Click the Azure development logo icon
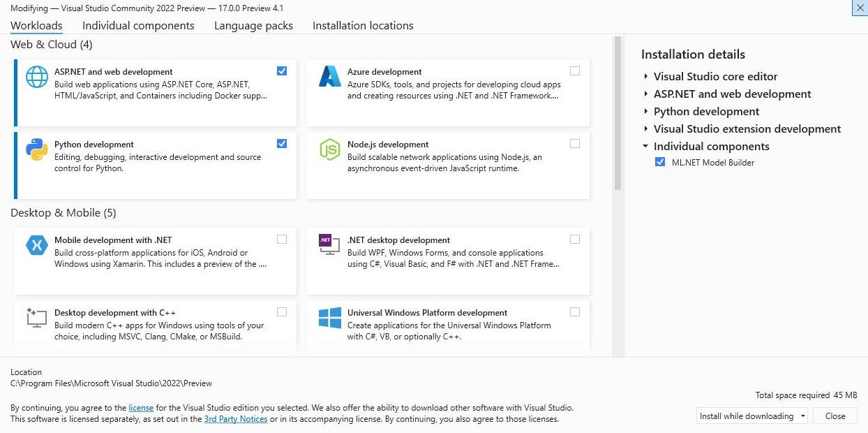 click(329, 77)
